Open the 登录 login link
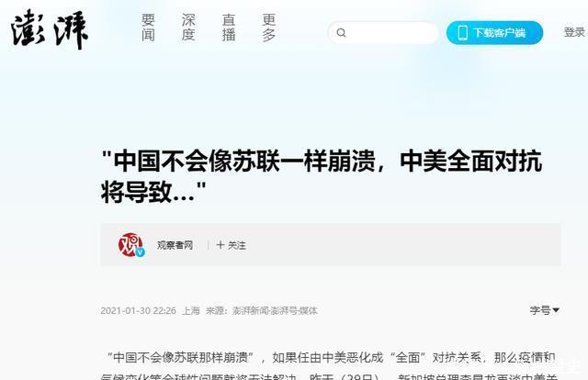Screen dimensions: 588x380 pos(575,32)
